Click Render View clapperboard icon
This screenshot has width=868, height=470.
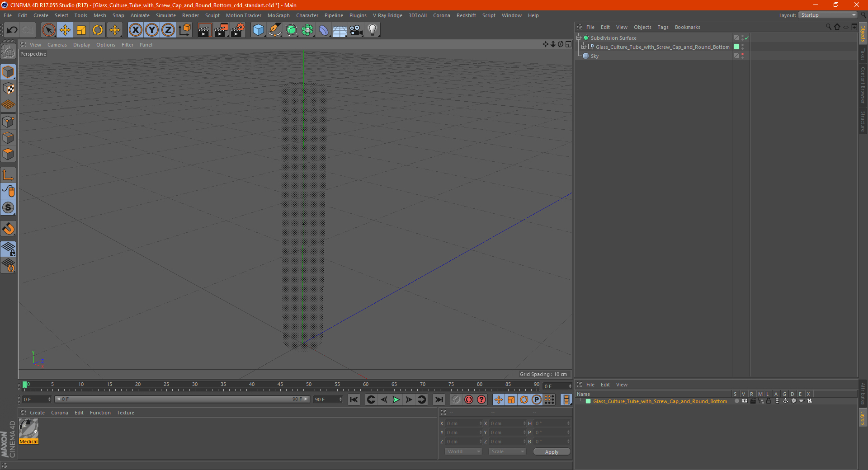click(x=204, y=30)
